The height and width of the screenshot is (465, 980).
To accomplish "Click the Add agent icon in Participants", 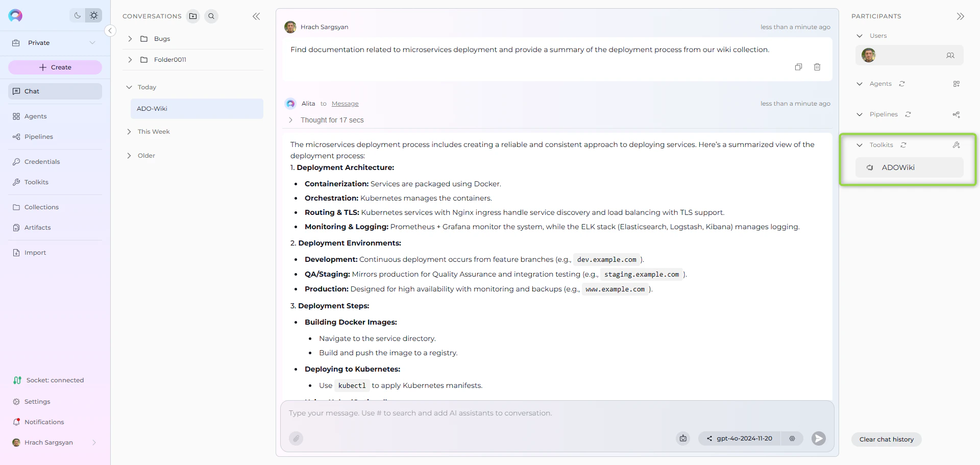I will click(x=957, y=84).
